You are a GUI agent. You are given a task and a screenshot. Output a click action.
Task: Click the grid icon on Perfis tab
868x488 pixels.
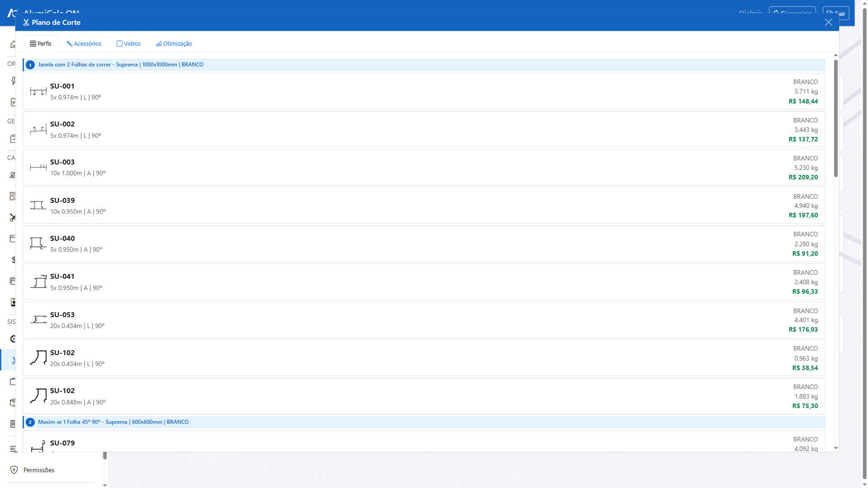[33, 44]
